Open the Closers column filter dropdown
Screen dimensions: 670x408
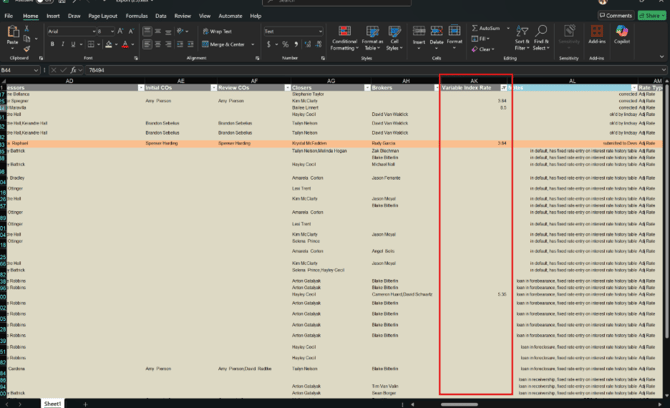(367, 88)
